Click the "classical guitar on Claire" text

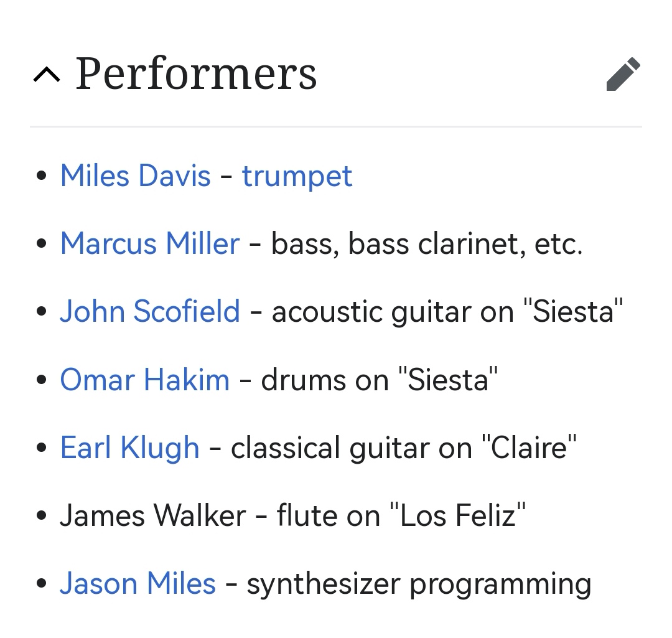[x=404, y=448]
